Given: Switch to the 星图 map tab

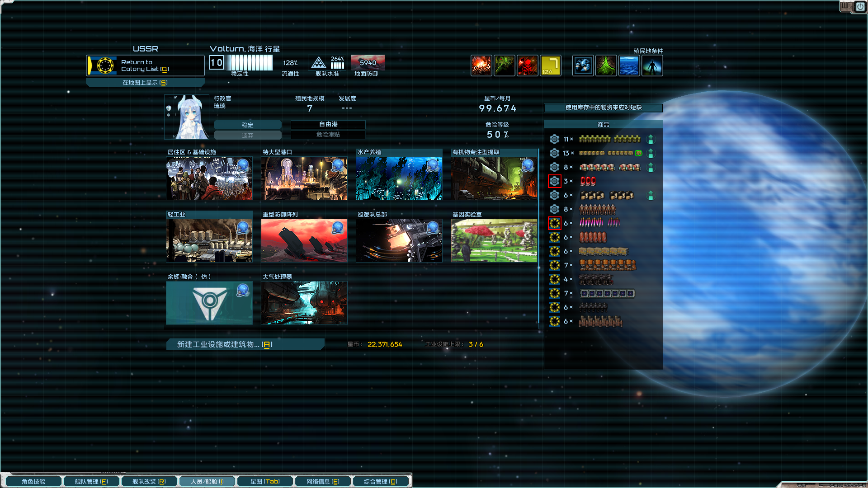Looking at the screenshot, I should tap(265, 482).
